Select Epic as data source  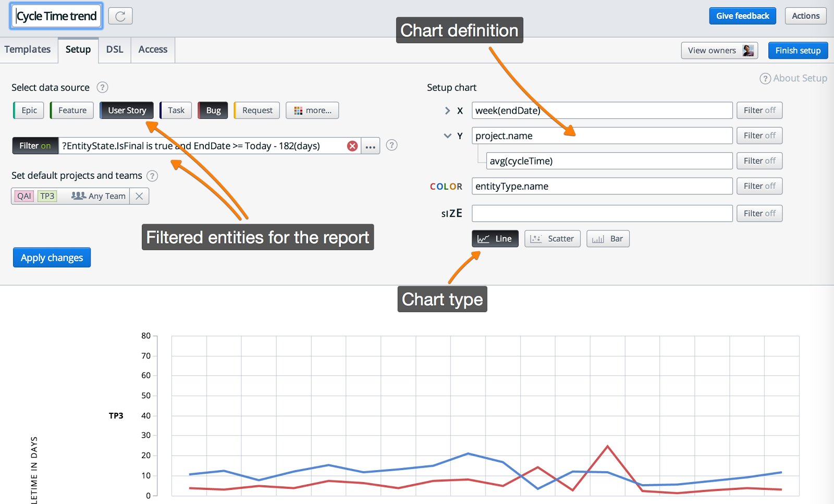tap(28, 110)
